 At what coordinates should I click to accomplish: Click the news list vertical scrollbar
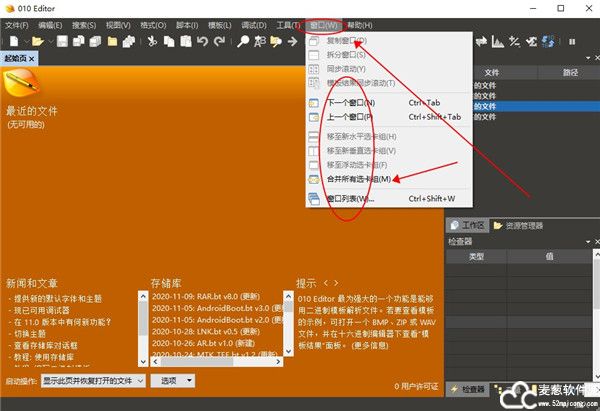click(x=143, y=329)
